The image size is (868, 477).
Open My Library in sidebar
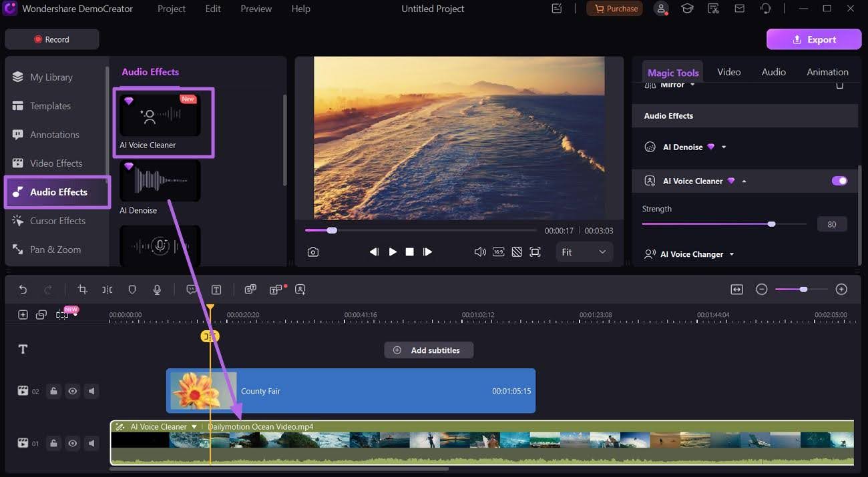pos(51,77)
